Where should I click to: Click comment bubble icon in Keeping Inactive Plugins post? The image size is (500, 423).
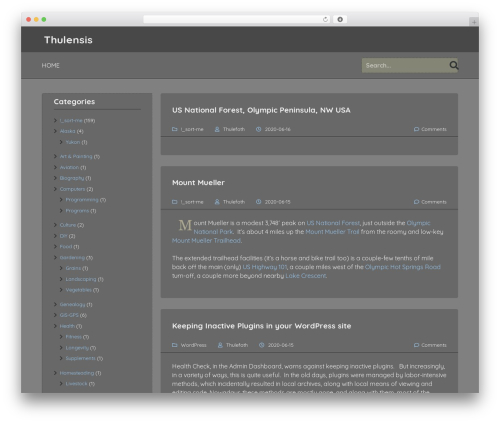pyautogui.click(x=416, y=345)
